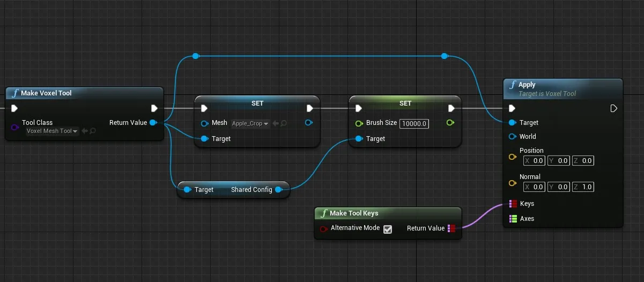
Task: Toggle the Alternative Mode checkbox
Action: (x=388, y=229)
